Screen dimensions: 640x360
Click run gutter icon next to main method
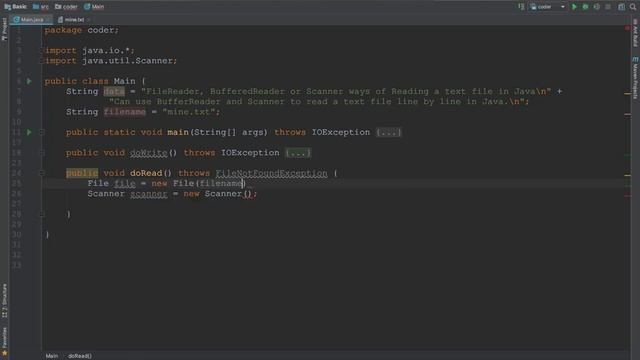[29, 132]
